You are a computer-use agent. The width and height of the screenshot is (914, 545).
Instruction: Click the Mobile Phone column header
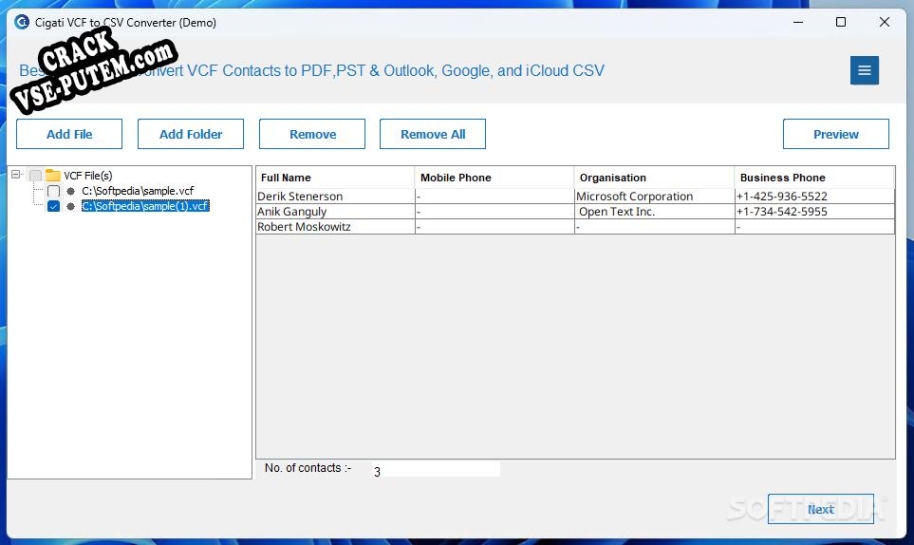[x=494, y=177]
